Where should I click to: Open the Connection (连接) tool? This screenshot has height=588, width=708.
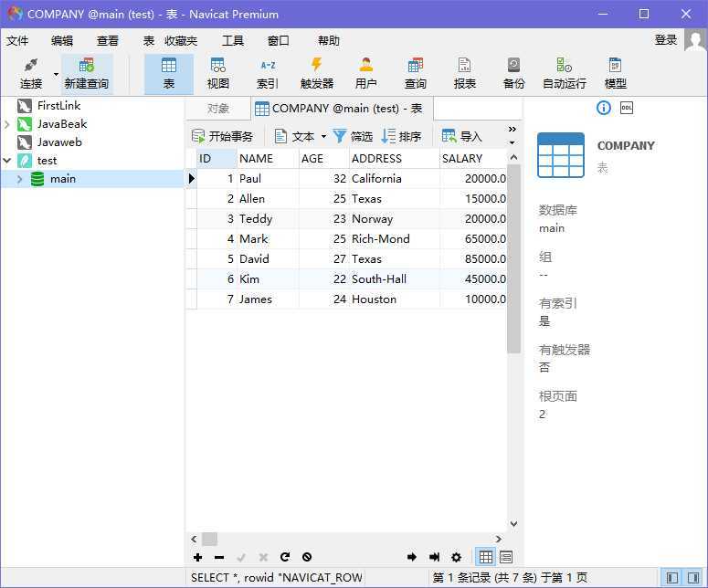point(31,74)
